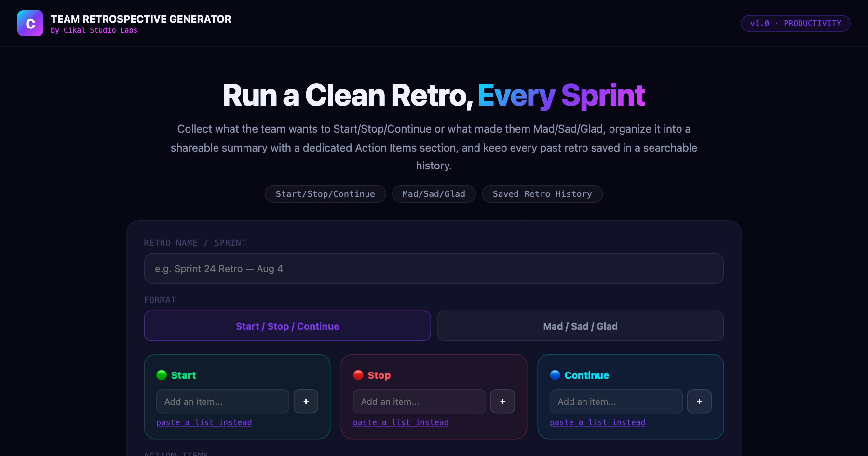
Task: Click the FORMAT label
Action: (x=160, y=300)
